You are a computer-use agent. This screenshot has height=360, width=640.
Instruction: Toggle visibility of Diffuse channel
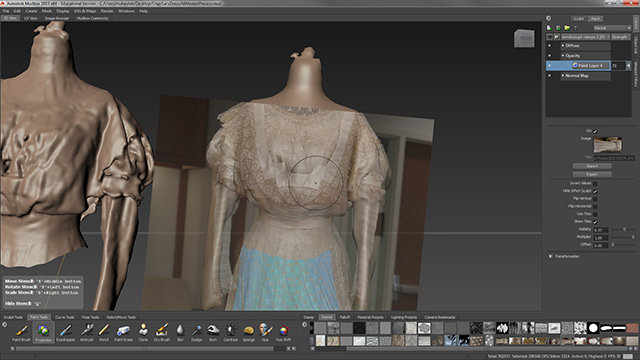549,46
